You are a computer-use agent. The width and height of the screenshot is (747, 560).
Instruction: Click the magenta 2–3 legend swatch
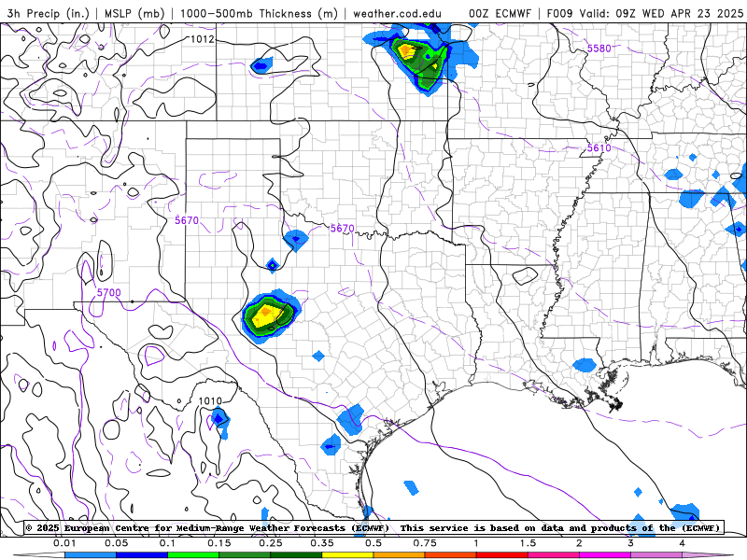[x=605, y=555]
